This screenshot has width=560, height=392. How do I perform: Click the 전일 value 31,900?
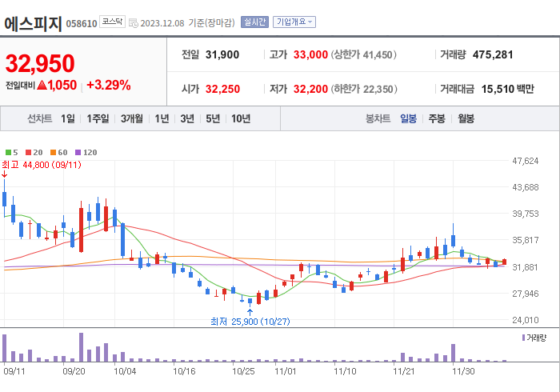222,54
